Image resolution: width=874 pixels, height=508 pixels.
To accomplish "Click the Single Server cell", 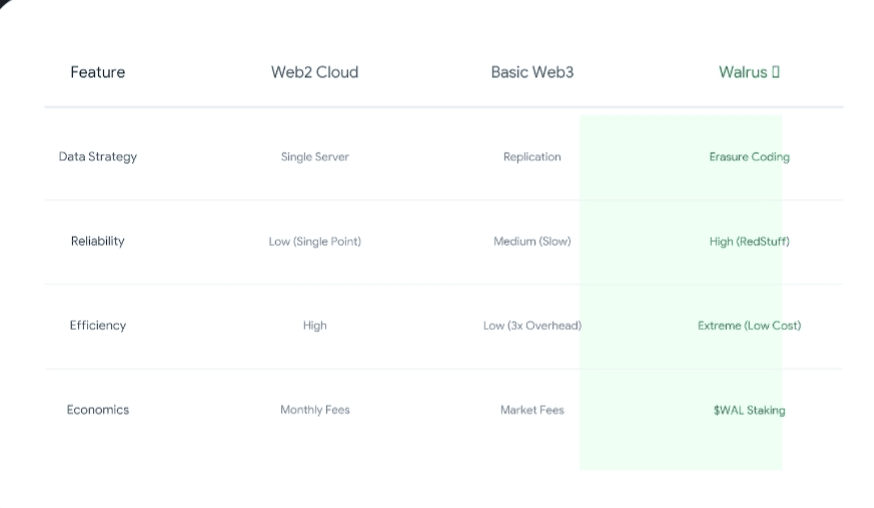I will point(314,157).
